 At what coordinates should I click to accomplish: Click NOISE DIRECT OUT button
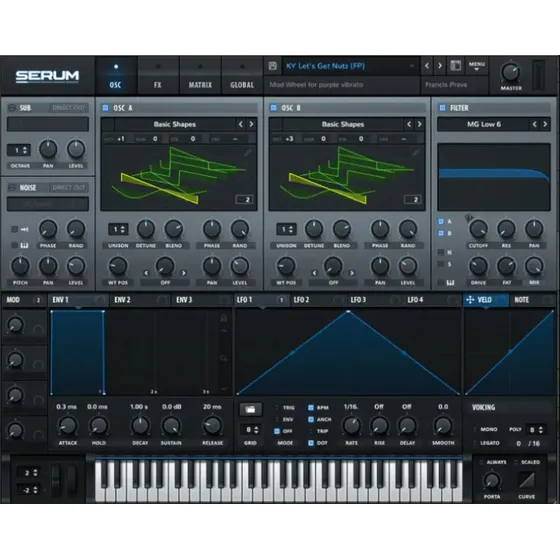[69, 188]
